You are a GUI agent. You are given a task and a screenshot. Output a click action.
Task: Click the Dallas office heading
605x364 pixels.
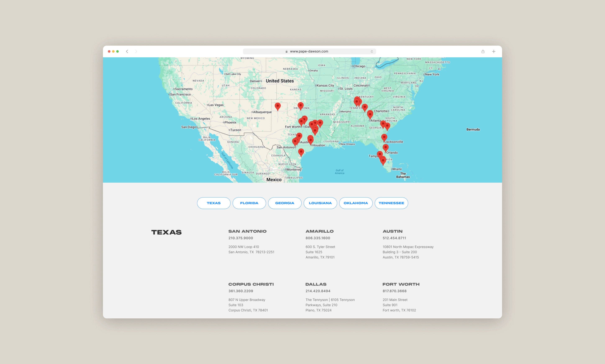pos(316,284)
